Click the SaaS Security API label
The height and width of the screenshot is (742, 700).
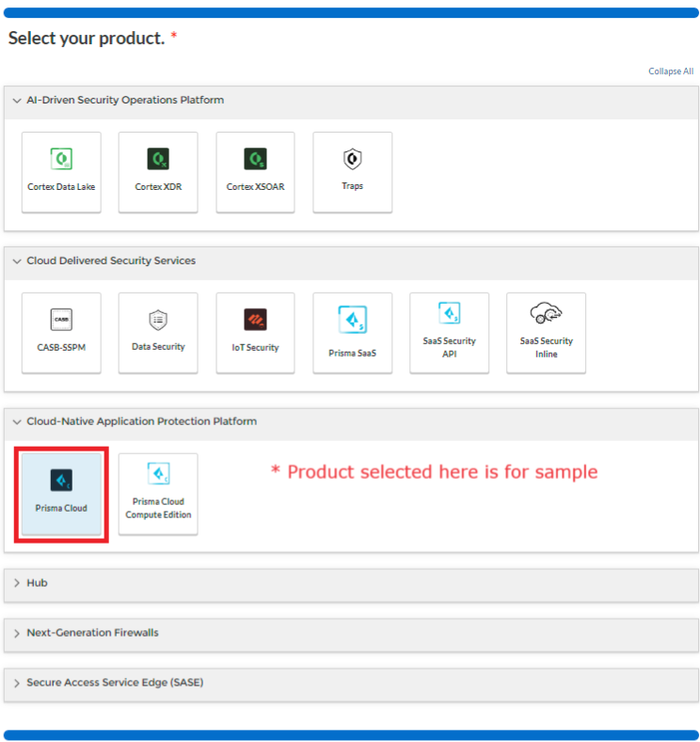point(449,347)
